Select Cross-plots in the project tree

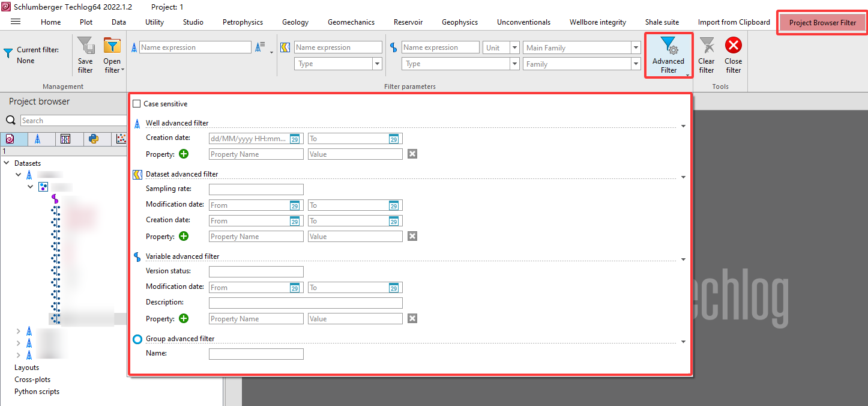[x=32, y=380]
